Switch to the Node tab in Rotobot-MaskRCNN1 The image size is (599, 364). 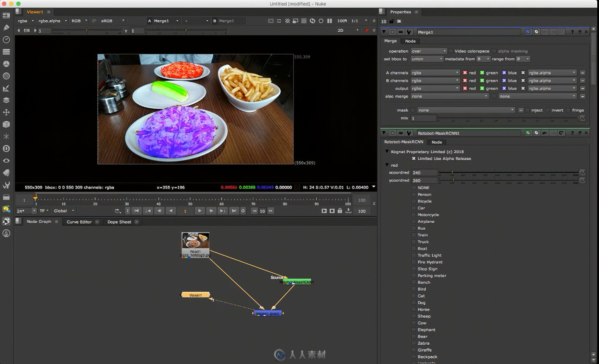pos(436,142)
